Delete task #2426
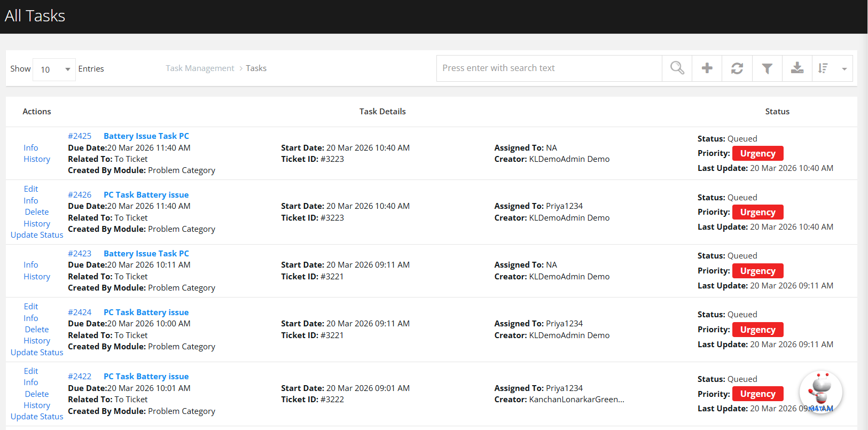 [x=37, y=212]
